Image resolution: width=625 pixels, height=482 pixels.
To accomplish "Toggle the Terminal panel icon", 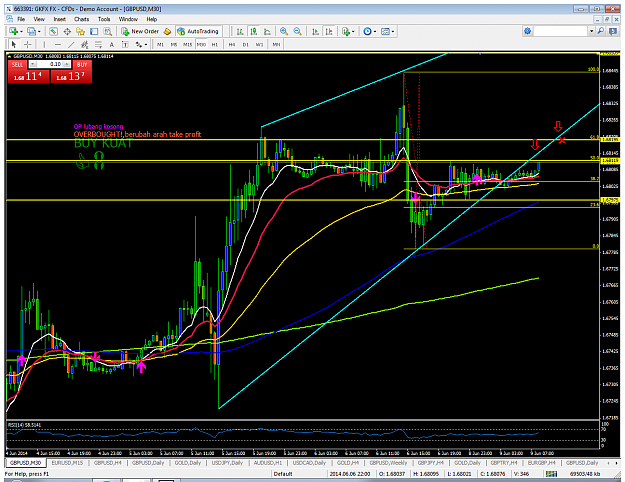I will (x=94, y=31).
